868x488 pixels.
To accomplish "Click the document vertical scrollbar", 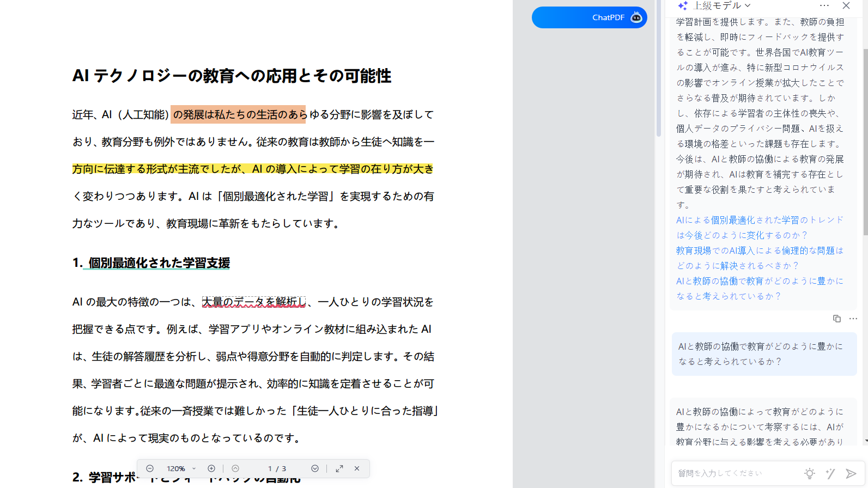I will 659,68.
